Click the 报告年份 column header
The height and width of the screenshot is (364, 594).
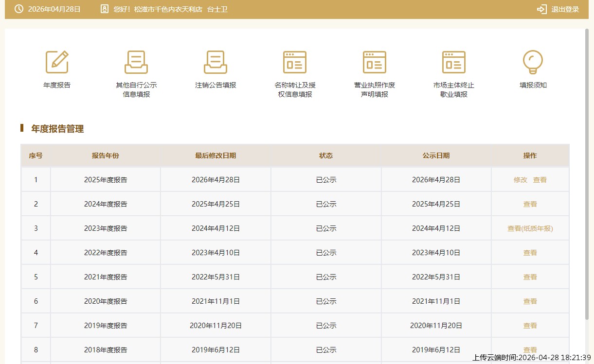click(x=105, y=156)
